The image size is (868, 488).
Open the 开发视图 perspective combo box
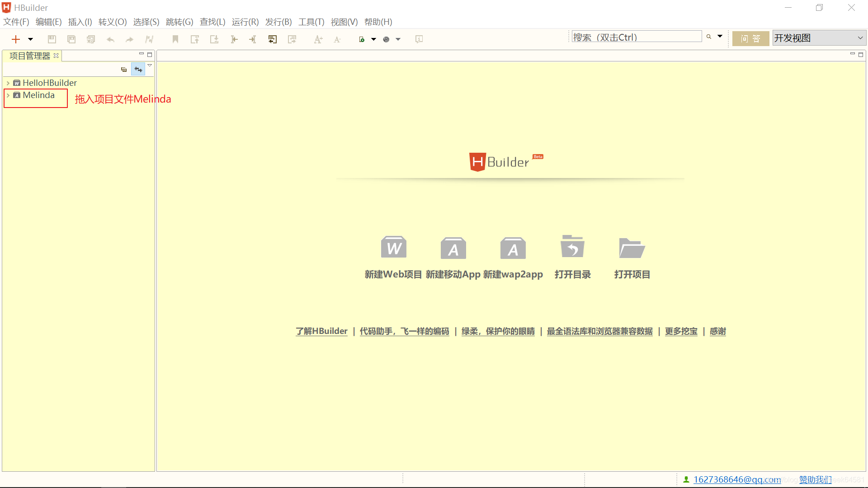[x=819, y=38]
